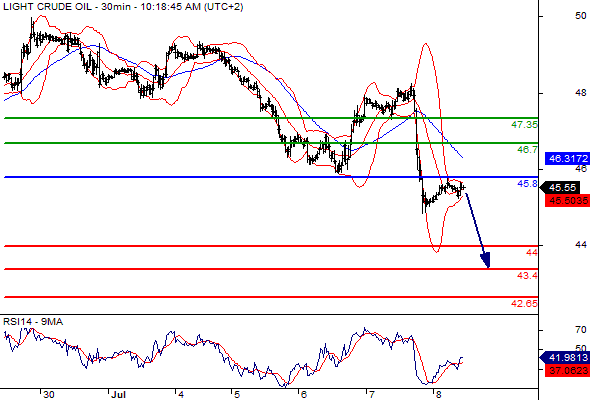Click the dark blue downward forecast arrowhead
The image size is (590, 400).
click(x=485, y=260)
